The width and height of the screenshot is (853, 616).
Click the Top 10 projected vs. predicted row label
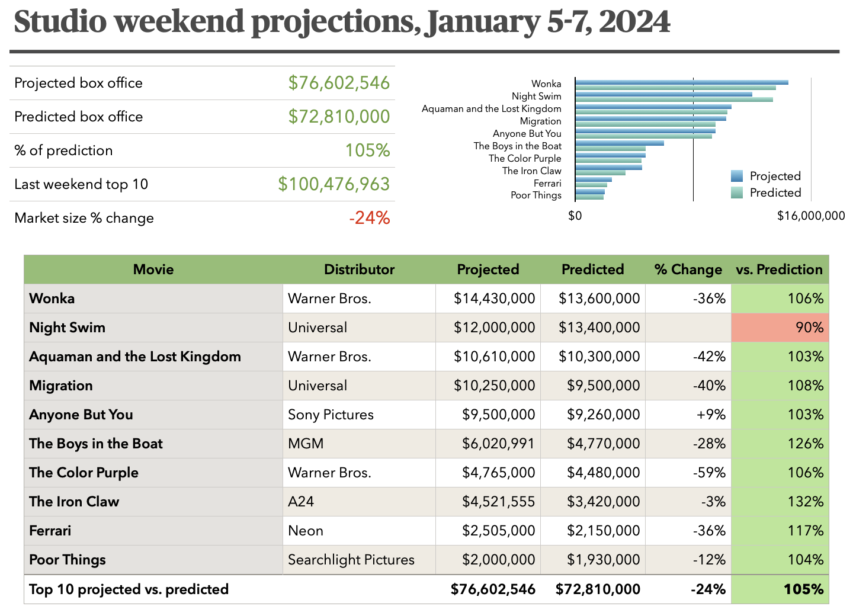click(129, 589)
